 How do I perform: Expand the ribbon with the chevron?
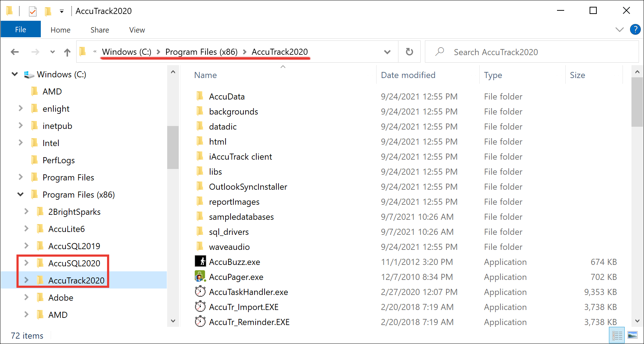pyautogui.click(x=619, y=30)
